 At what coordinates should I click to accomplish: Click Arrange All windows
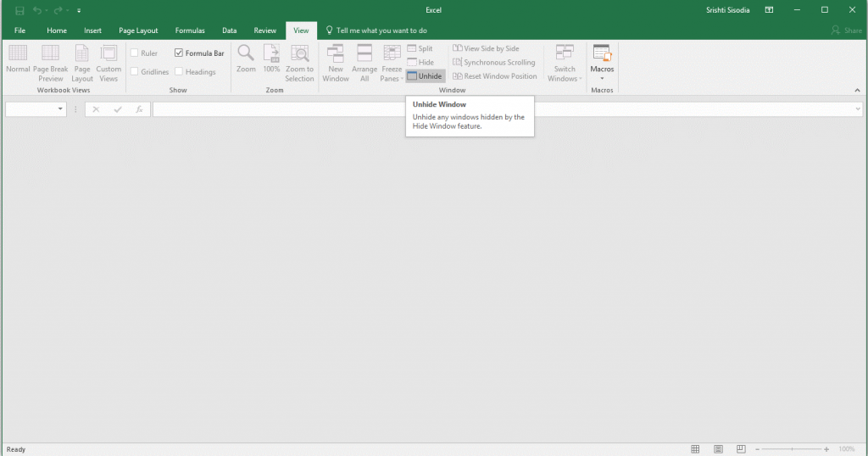pos(364,63)
